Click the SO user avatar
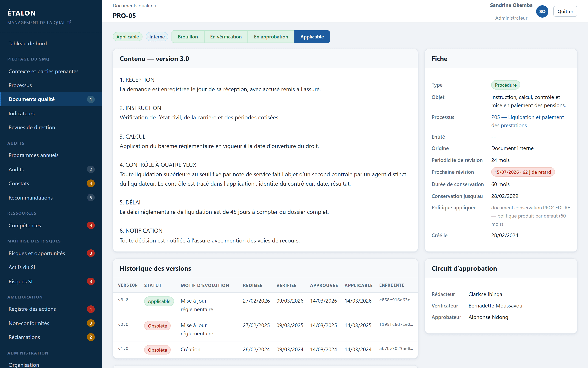The image size is (588, 368). pyautogui.click(x=542, y=11)
